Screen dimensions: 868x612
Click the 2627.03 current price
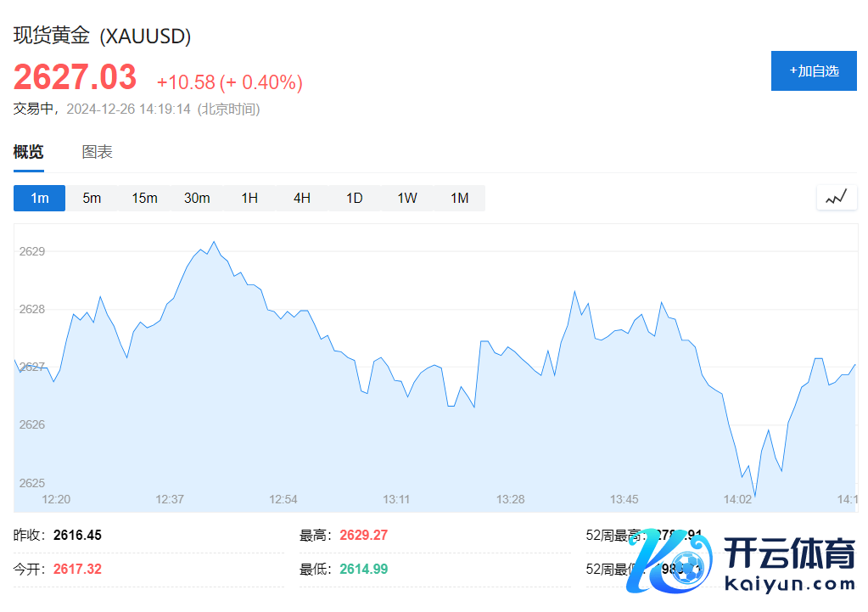75,78
